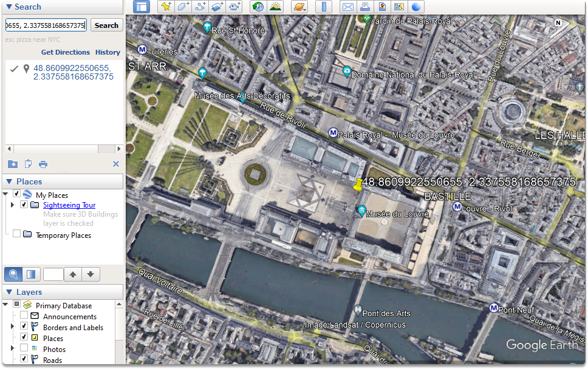588x369 pixels.
Task: Expand the Sightseeing Tour folder
Action: (13, 205)
